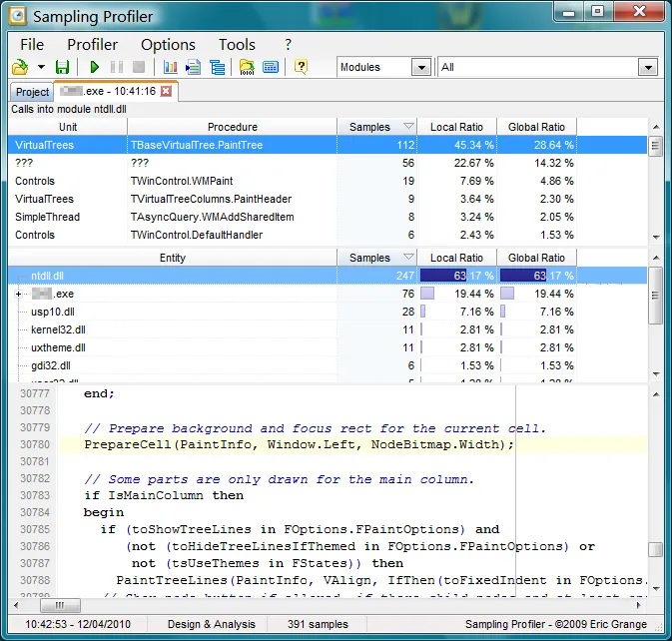Screen dimensions: 672x641
Task: Click the green save disk icon
Action: pyautogui.click(x=62, y=67)
